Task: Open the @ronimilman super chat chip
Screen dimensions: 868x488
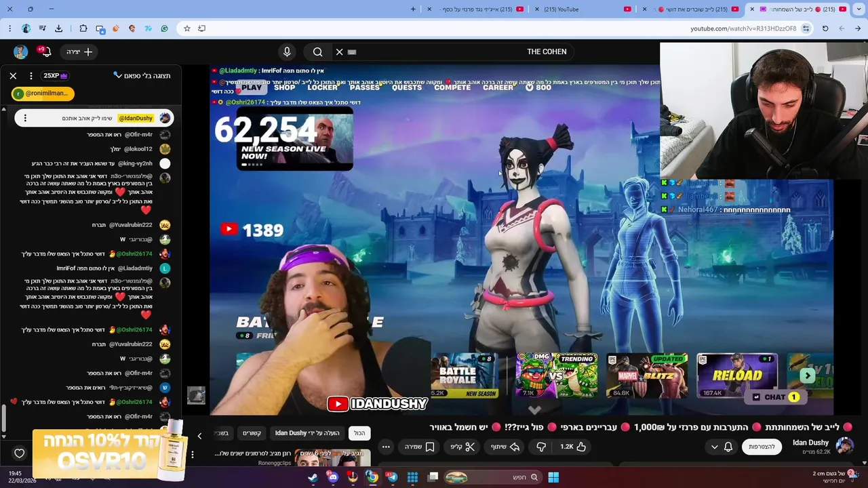Action: 43,94
